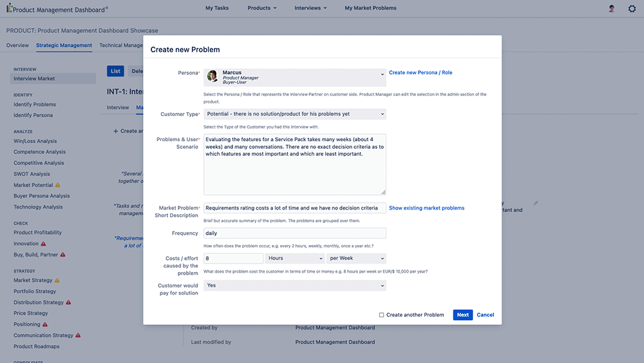Open Win/Loss Analysis
The image size is (644, 363).
[35, 141]
